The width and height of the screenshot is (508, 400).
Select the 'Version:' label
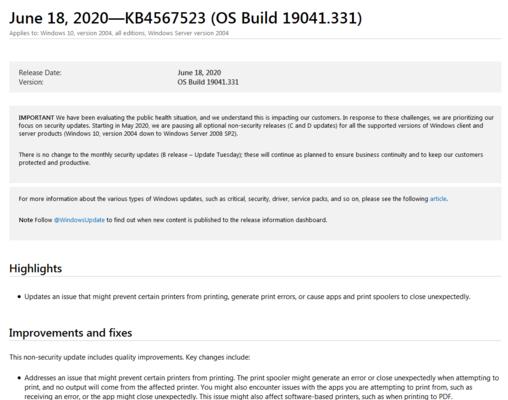coord(31,82)
